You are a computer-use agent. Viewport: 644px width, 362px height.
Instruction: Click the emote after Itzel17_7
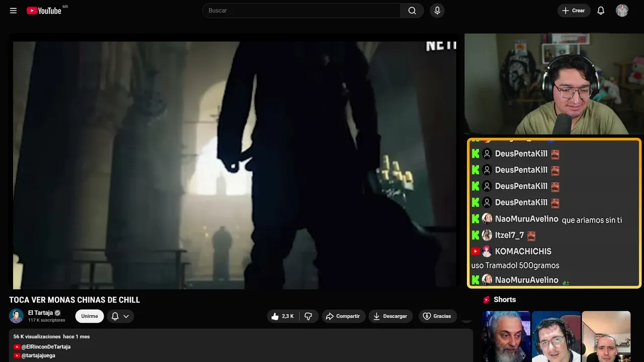point(531,236)
